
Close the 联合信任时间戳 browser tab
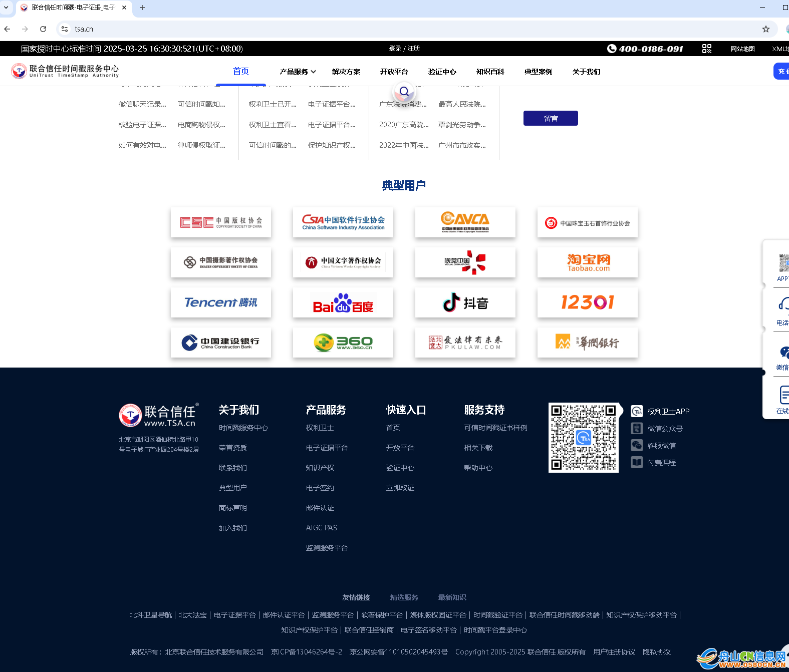point(124,8)
